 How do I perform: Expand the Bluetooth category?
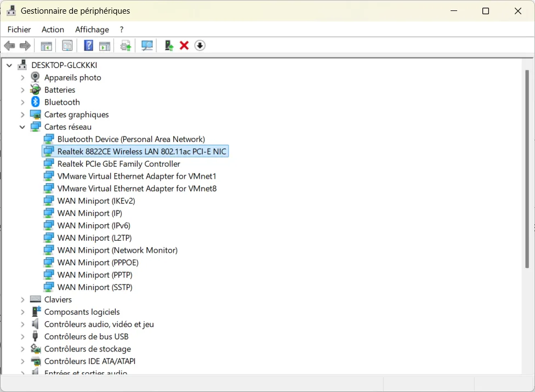pos(22,103)
